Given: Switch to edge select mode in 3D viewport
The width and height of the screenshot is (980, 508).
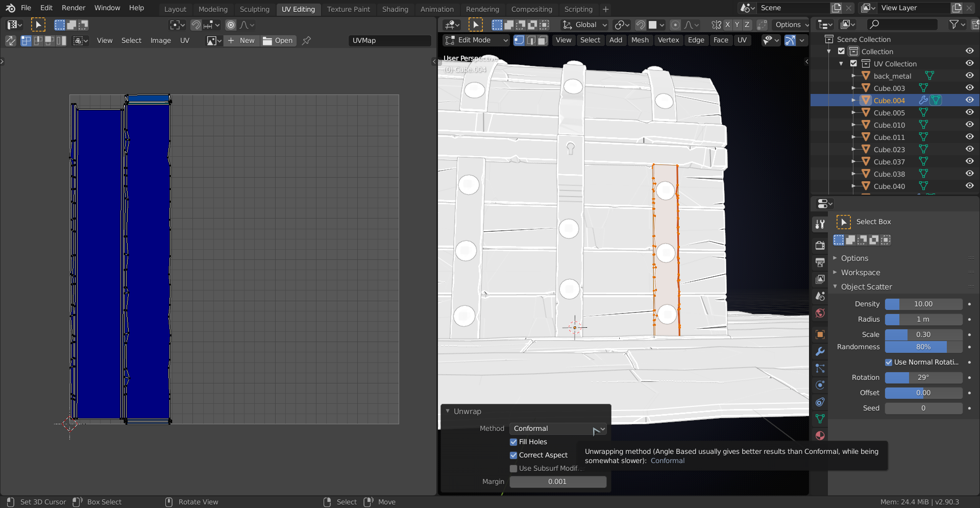Looking at the screenshot, I should point(531,40).
